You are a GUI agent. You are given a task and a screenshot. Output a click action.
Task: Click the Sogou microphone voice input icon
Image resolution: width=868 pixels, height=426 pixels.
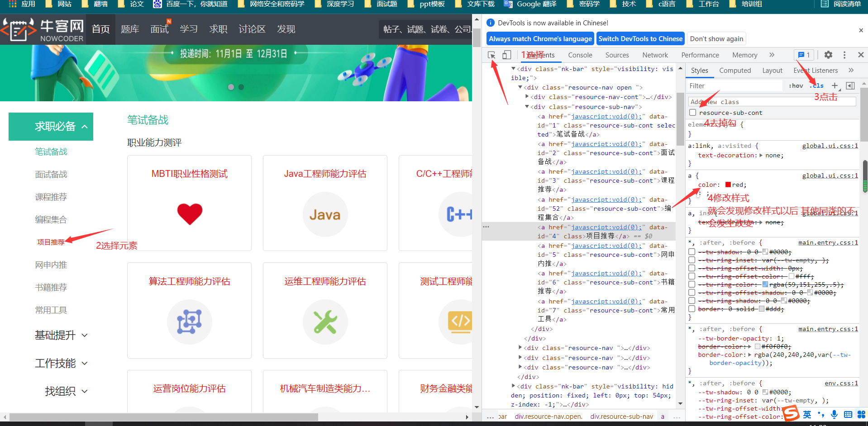(834, 414)
